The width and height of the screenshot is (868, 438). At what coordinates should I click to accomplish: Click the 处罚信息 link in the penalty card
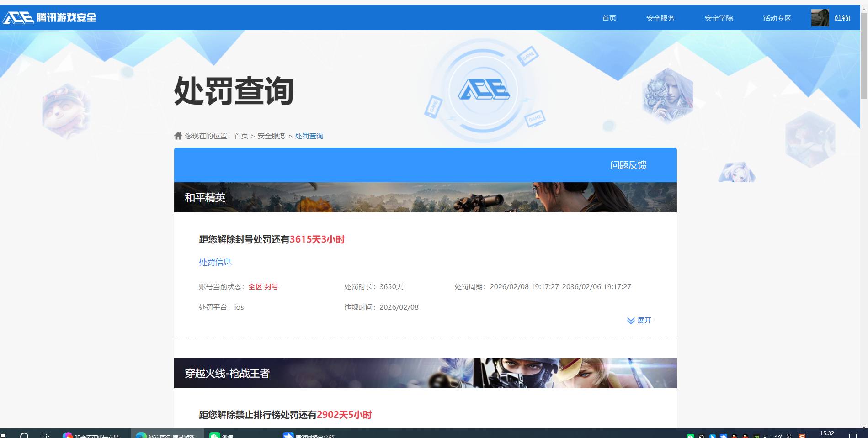(x=214, y=262)
